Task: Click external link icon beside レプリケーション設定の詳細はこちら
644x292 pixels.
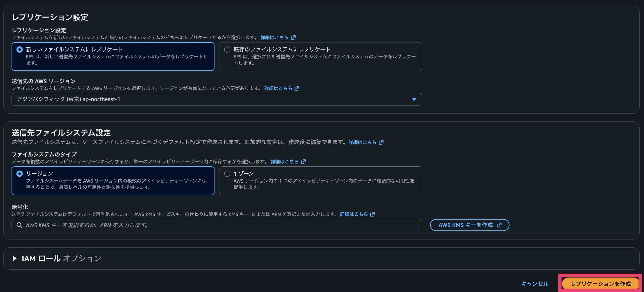Action: click(294, 37)
